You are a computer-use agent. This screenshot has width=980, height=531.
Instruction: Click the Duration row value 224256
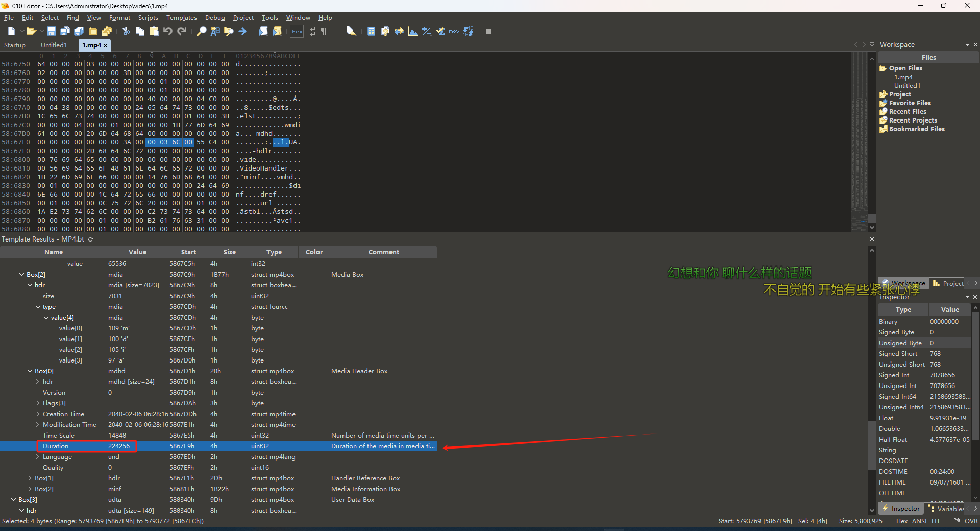(119, 446)
